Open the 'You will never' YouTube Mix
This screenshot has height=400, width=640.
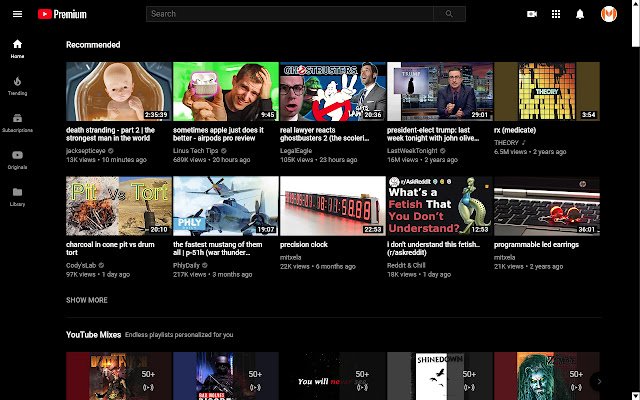[x=333, y=376]
